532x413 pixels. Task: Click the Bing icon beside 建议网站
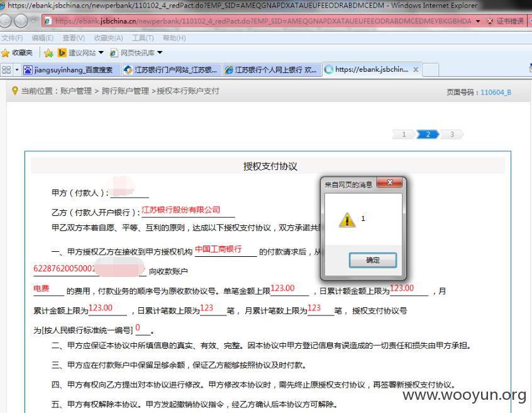(62, 53)
